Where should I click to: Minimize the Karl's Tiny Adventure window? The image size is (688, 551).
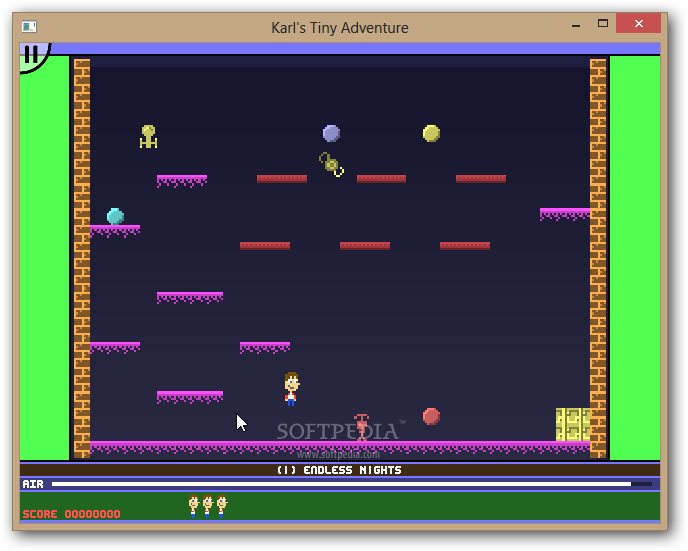tap(576, 26)
